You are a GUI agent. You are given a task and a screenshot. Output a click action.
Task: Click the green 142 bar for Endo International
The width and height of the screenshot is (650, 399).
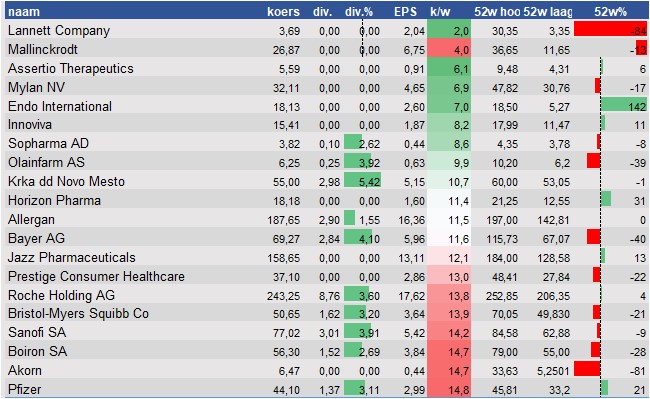point(623,104)
